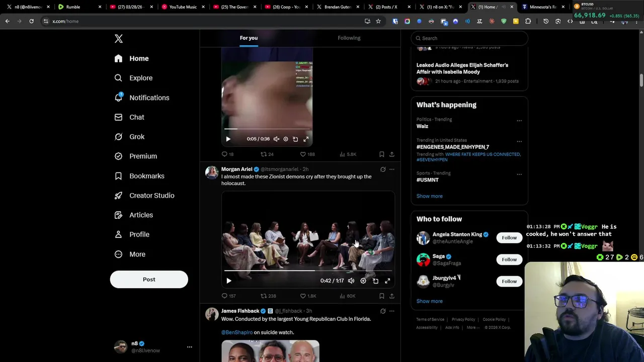644x362 pixels.
Task: Like the post with 1.8K likes
Action: click(308, 296)
